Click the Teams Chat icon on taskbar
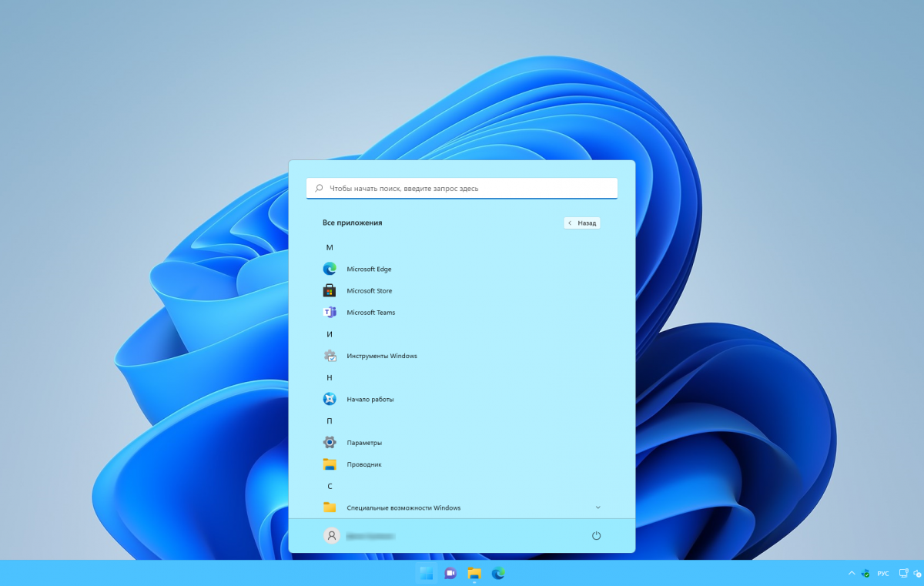Screen dimensions: 924x586 pyautogui.click(x=450, y=574)
